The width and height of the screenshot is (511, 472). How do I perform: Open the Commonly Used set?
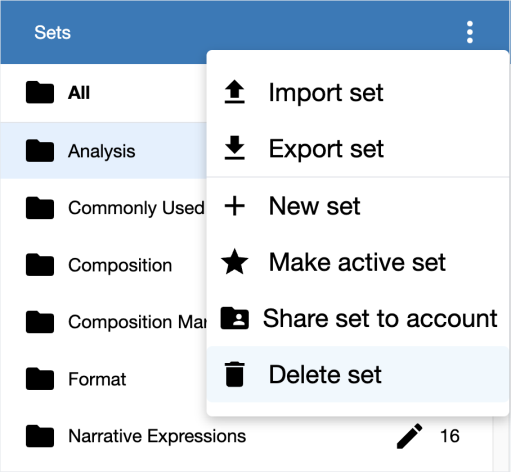click(x=104, y=208)
